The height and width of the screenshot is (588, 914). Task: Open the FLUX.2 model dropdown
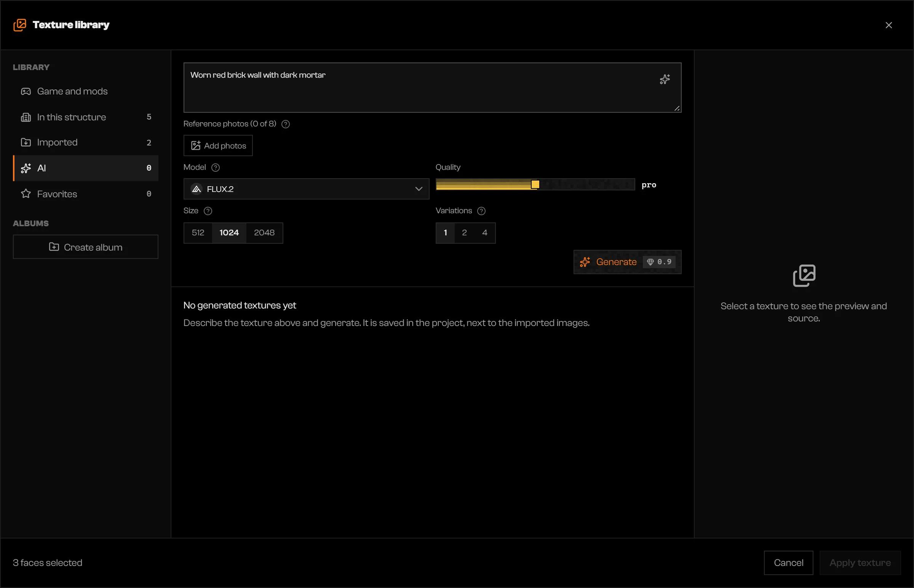(306, 189)
